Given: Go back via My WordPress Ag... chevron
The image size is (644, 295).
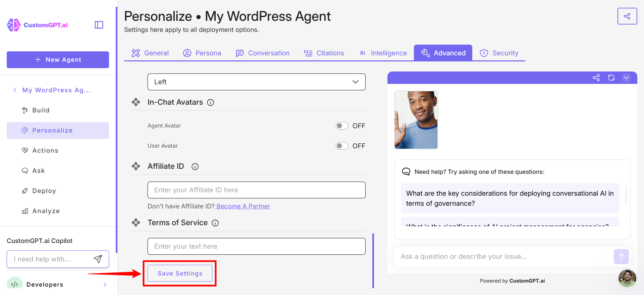Looking at the screenshot, I should [15, 90].
